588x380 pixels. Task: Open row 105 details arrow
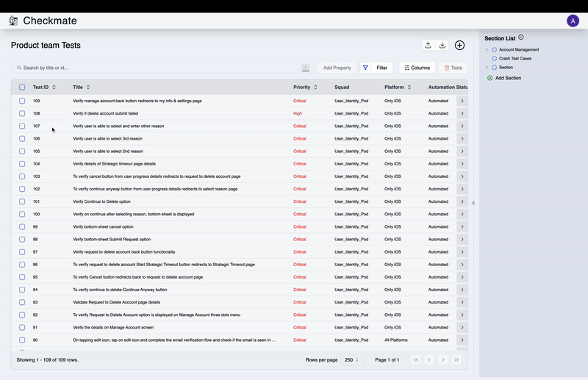click(462, 151)
